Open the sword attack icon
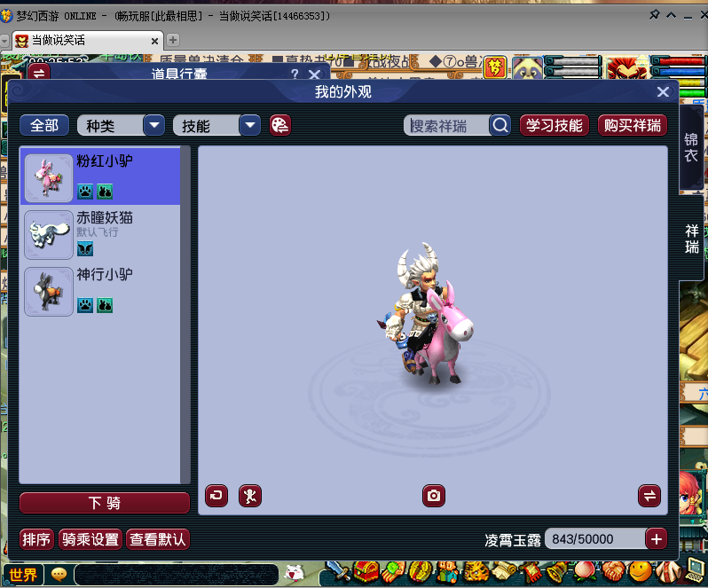708x588 pixels. pos(339,572)
